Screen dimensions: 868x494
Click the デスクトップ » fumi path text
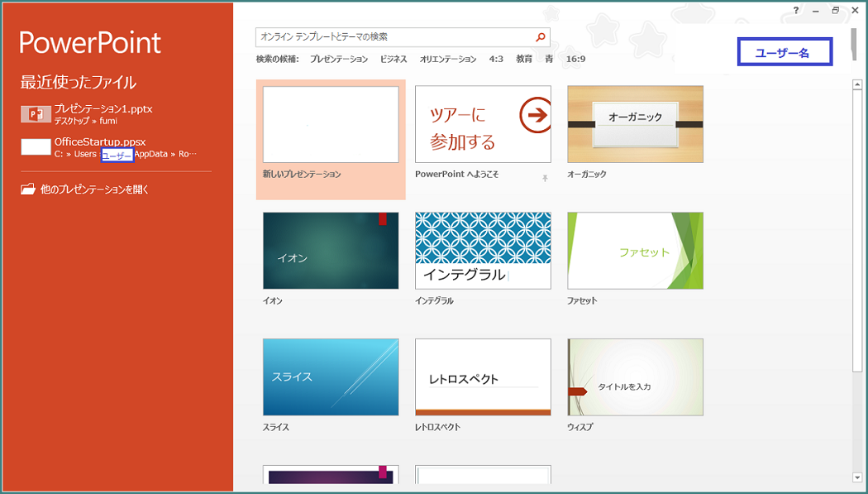coord(85,121)
